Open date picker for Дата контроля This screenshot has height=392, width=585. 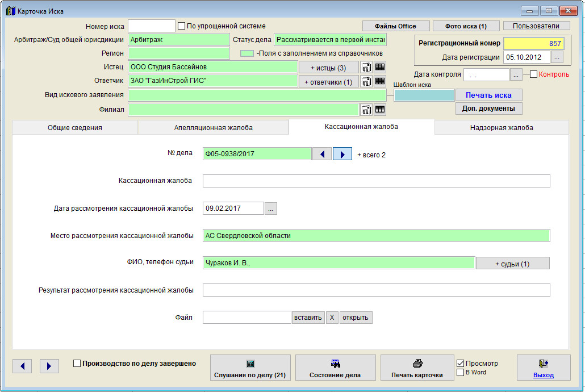pyautogui.click(x=516, y=74)
